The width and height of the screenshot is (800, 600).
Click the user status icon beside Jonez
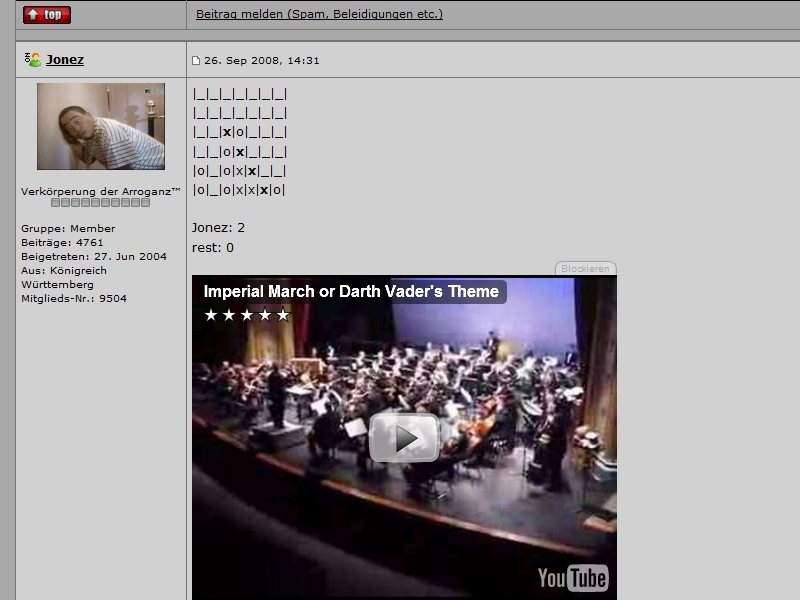point(33,60)
